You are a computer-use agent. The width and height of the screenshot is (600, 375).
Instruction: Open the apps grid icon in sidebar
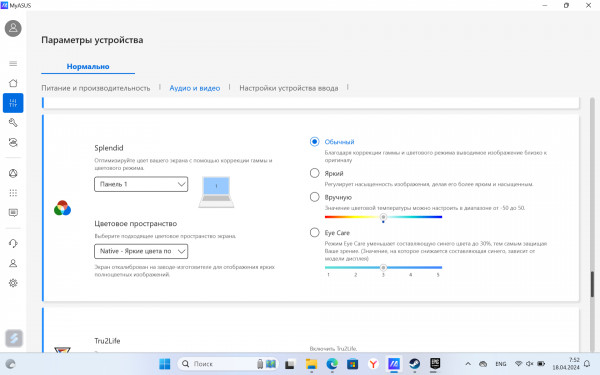click(13, 193)
